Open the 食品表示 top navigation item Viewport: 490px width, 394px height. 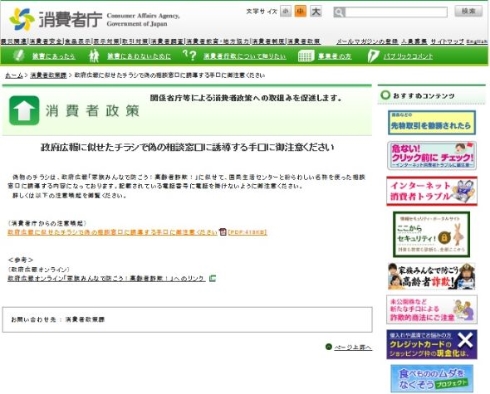click(78, 41)
